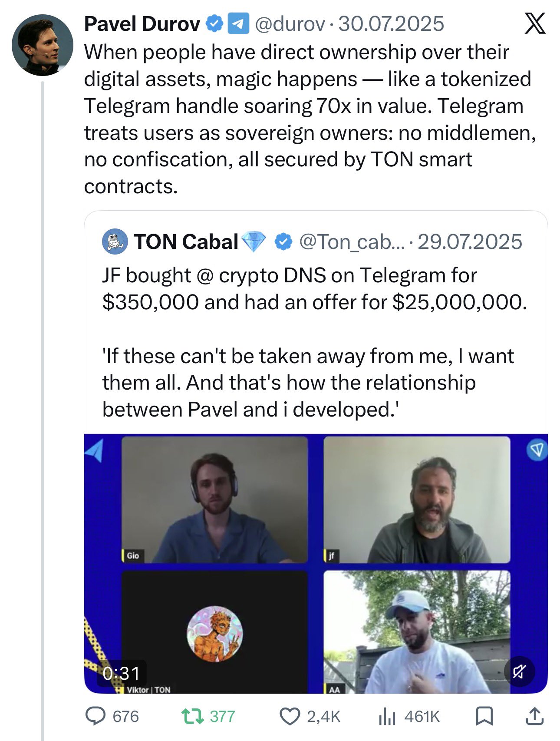Open TON Cabal account name
560x741 pixels.
(x=186, y=242)
